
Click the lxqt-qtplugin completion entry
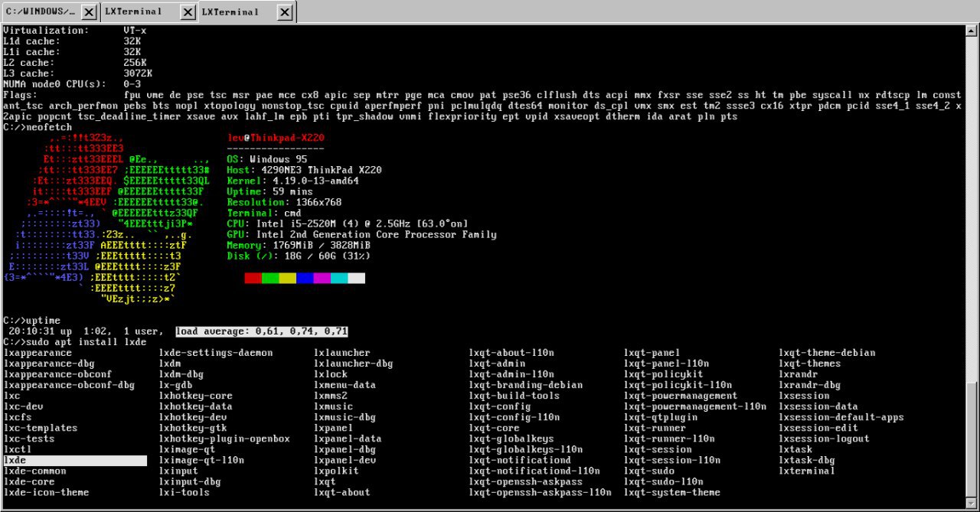point(661,417)
